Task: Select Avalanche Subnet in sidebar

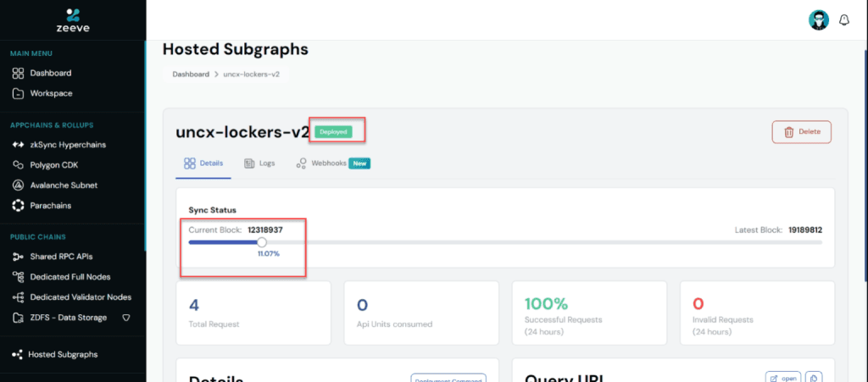Action: pyautogui.click(x=64, y=185)
